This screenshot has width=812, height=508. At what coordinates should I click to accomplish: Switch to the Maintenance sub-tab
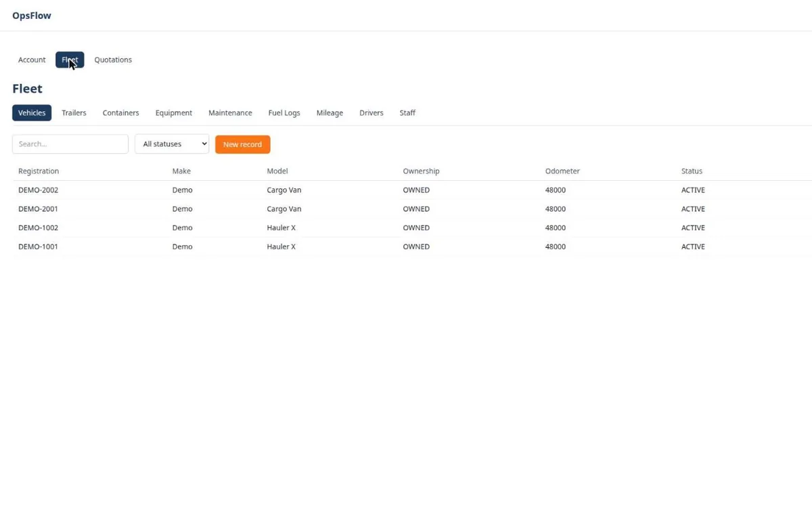tap(230, 113)
